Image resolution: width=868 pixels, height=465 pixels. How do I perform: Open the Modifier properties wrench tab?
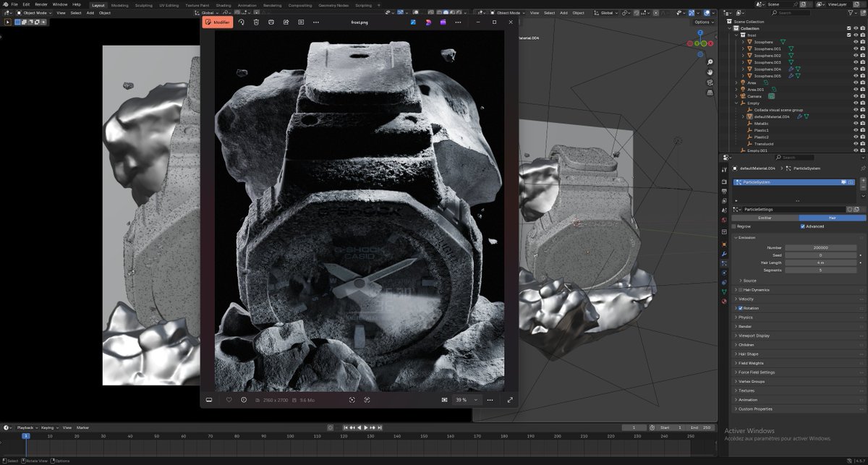724,254
